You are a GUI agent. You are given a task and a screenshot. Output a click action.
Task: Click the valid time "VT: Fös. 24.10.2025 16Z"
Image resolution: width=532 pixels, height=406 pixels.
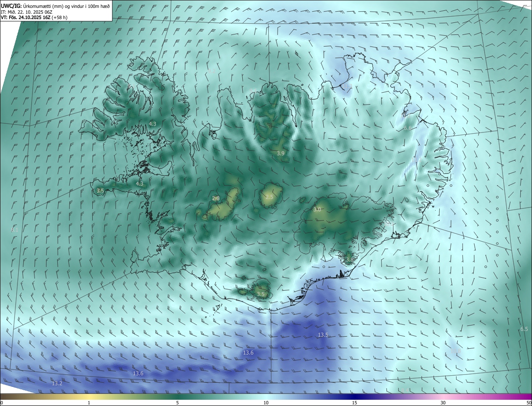[25, 17]
